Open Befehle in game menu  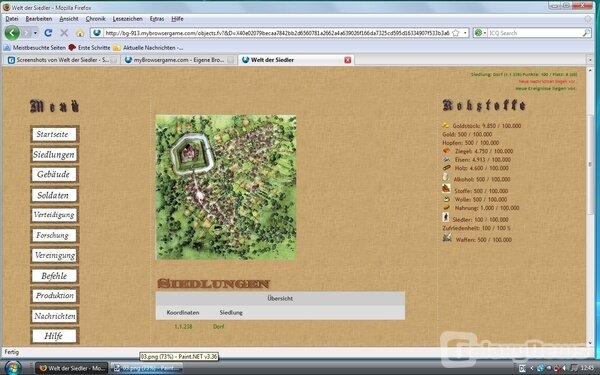(54, 276)
